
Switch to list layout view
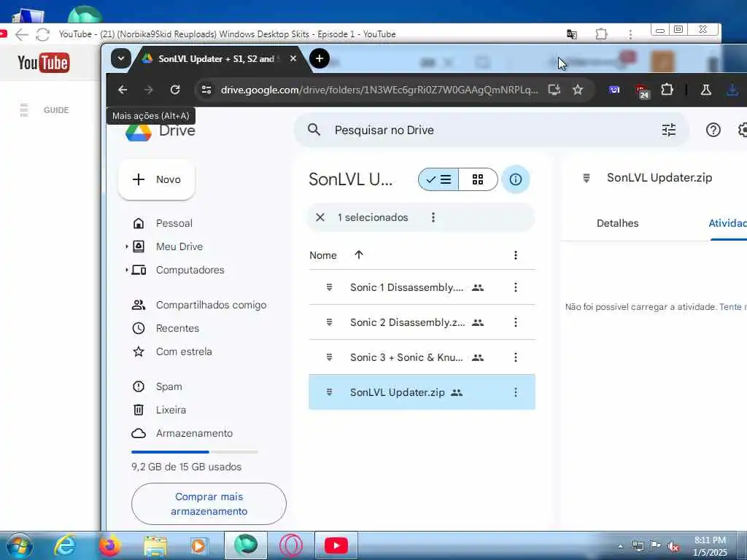438,179
